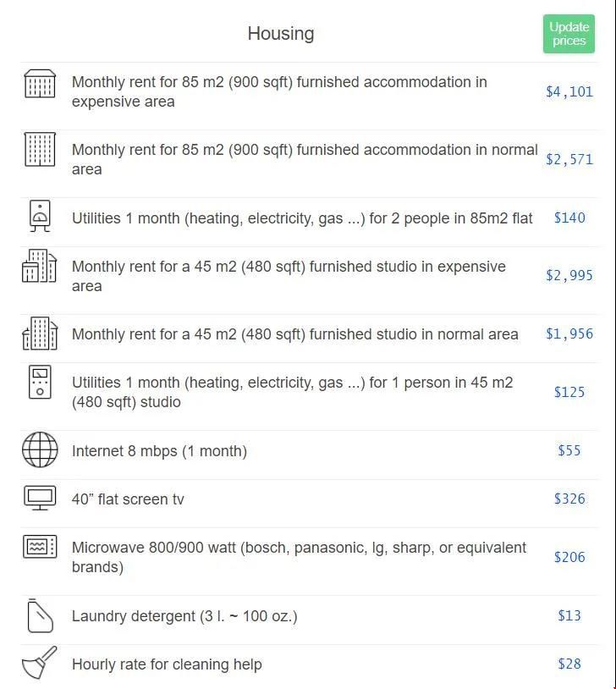Click the flat screen TV icon

(40, 498)
